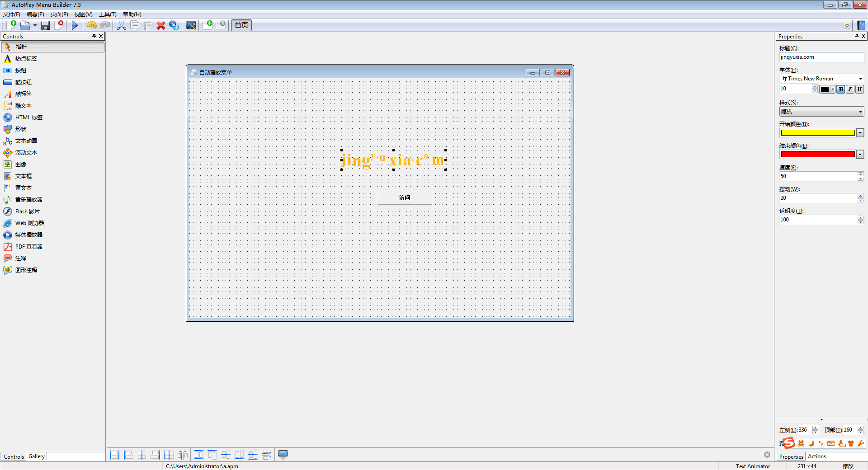Open the 编辑(E) menu

point(35,14)
